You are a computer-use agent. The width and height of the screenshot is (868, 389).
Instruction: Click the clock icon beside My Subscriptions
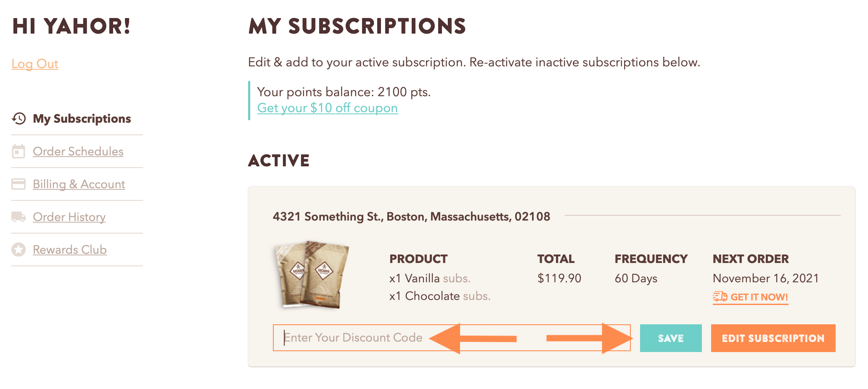(19, 118)
